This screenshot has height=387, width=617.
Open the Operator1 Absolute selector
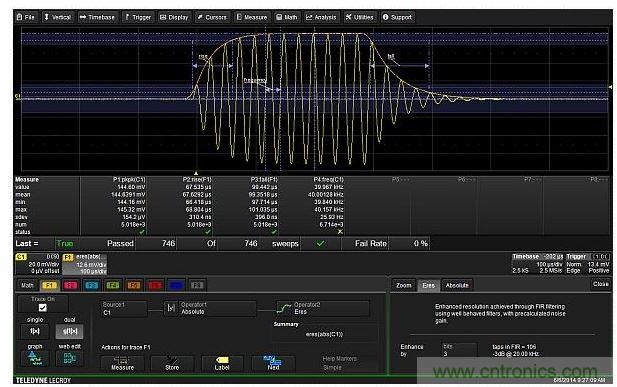[x=211, y=308]
